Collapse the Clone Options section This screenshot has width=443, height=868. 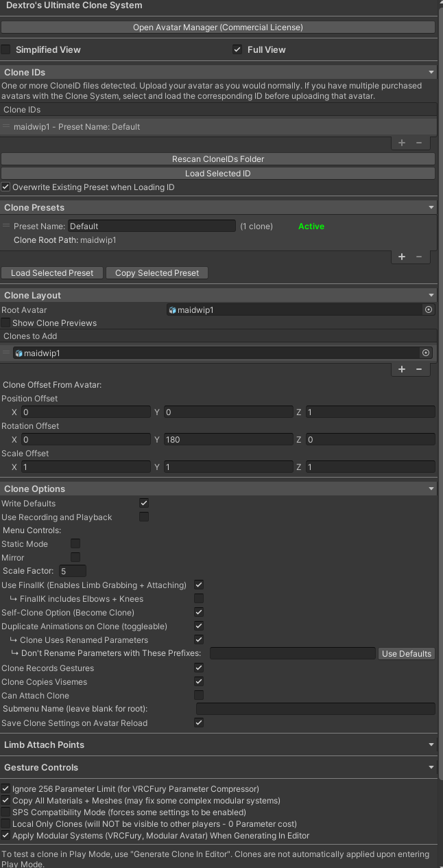click(x=431, y=489)
